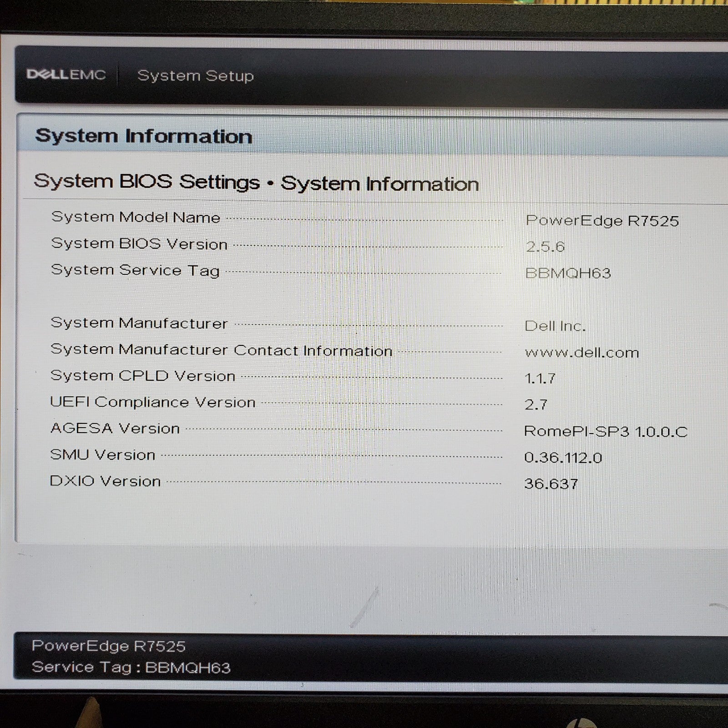
Task: Select the System Service Tag label
Action: click(x=135, y=270)
